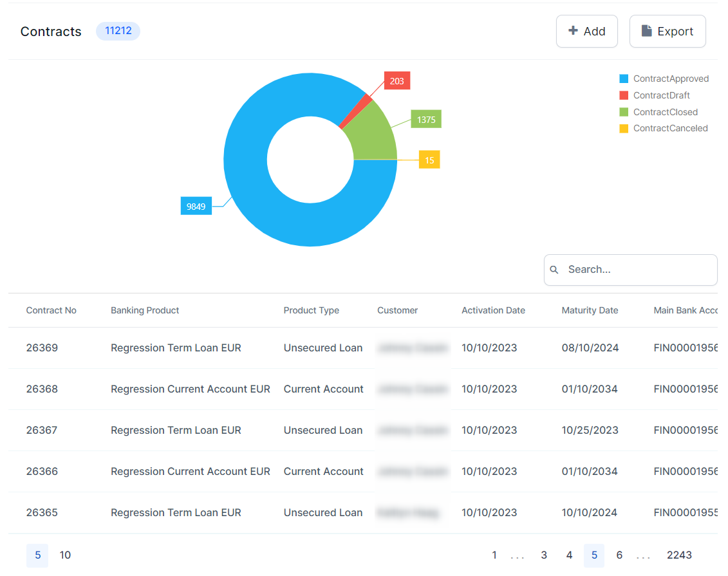Image resolution: width=728 pixels, height=576 pixels.
Task: Hide ContractClosed series via legend
Action: [x=665, y=112]
